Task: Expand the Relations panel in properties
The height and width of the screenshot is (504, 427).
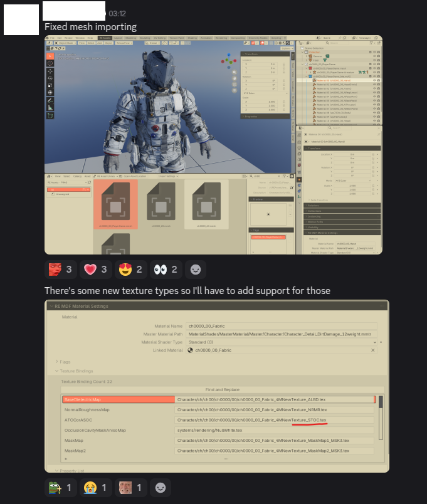Action: tap(342, 206)
